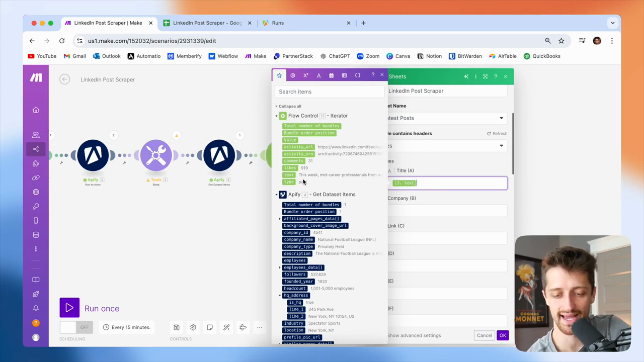This screenshot has height=362, width=644.
Task: Open the Connections link icon in sidebar
Action: tap(36, 177)
